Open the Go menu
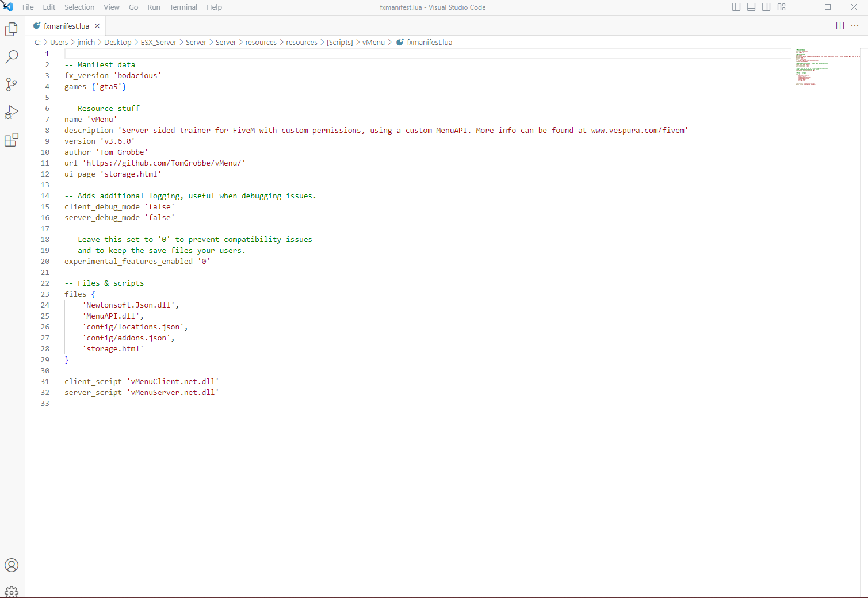868x598 pixels. pyautogui.click(x=133, y=7)
